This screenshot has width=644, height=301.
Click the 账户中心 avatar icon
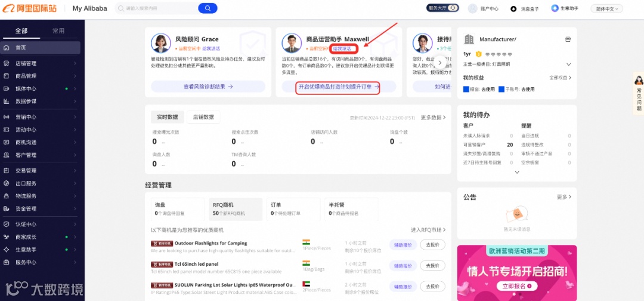click(x=473, y=8)
